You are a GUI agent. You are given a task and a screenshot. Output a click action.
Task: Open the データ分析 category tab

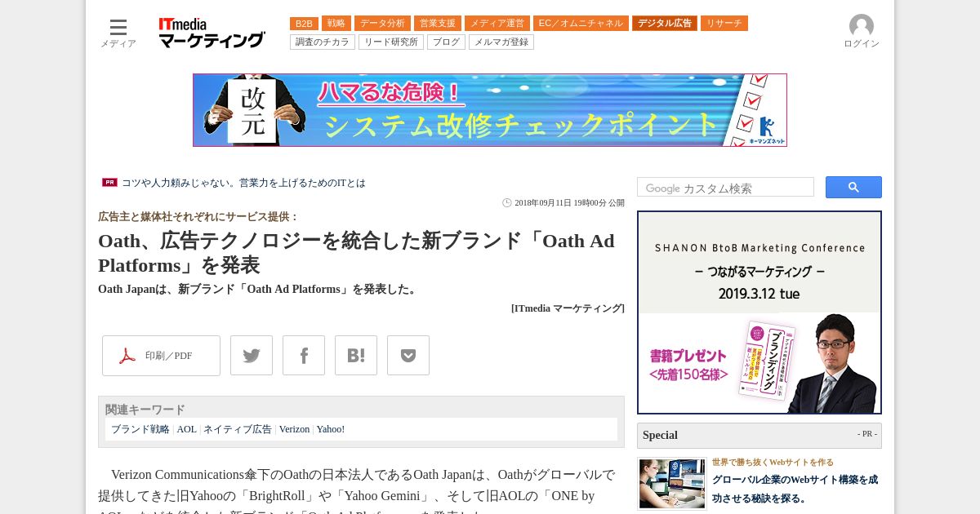(x=382, y=24)
